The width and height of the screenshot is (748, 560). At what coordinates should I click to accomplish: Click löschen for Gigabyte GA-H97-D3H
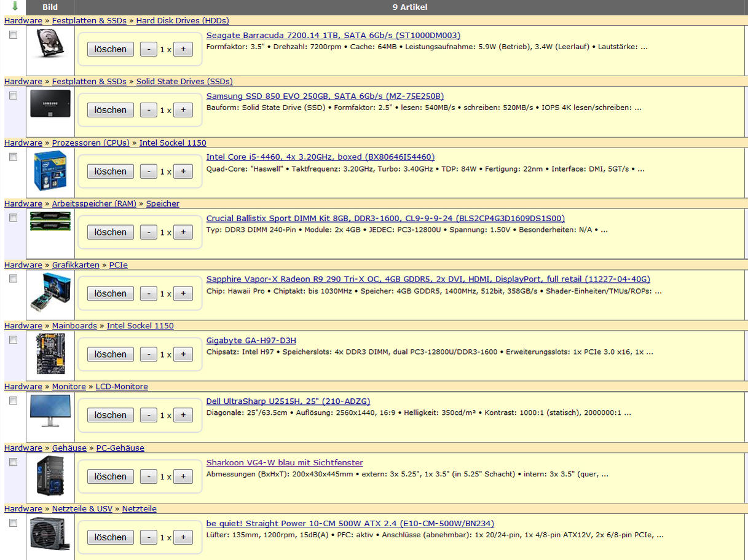[x=111, y=354]
